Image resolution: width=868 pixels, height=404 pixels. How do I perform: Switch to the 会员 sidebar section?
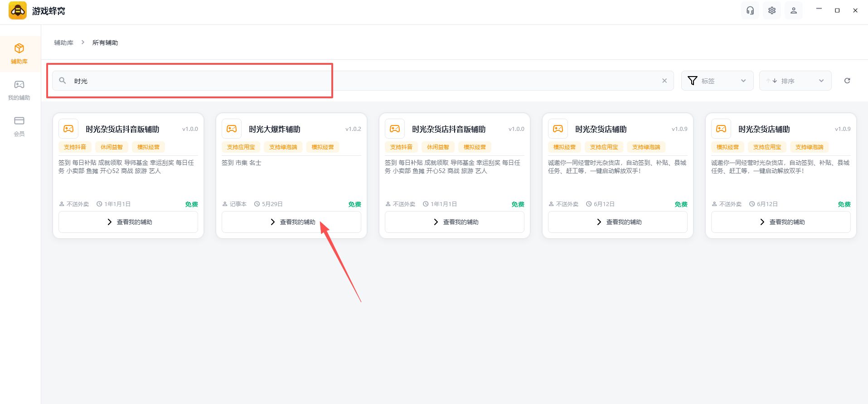tap(19, 126)
